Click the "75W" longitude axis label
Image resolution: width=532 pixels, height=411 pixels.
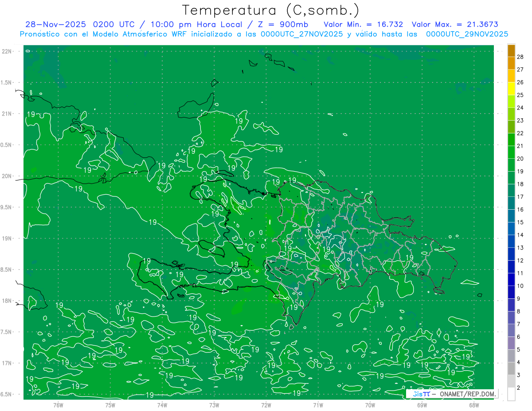click(x=110, y=405)
